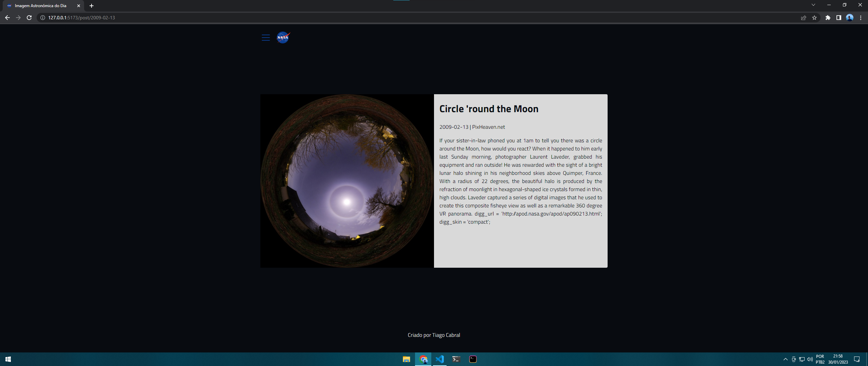Image resolution: width=868 pixels, height=366 pixels.
Task: Launch Windows Terminal from the taskbar
Action: 456,359
